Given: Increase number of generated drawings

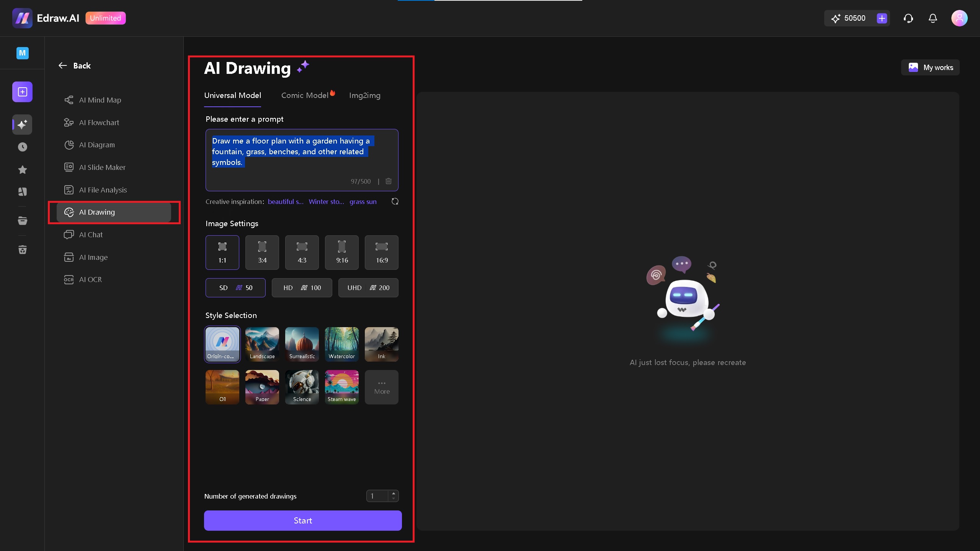Looking at the screenshot, I should [x=393, y=493].
